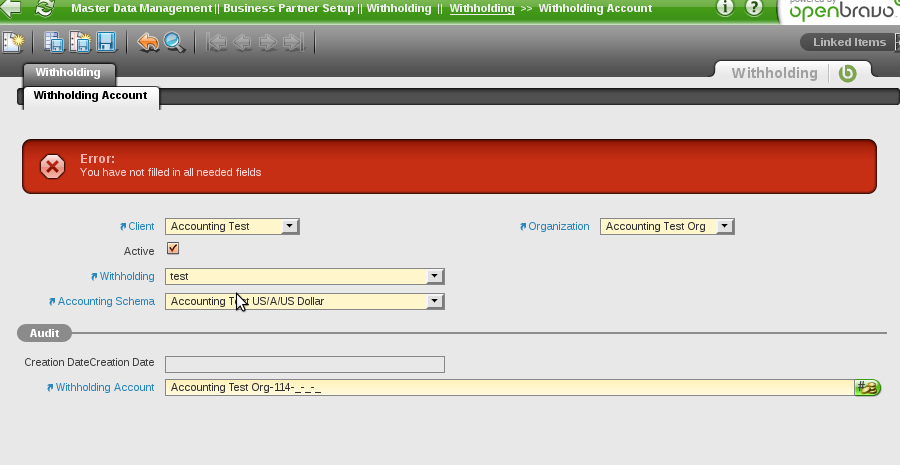Open the About information icon
The image size is (900, 465).
coord(725,7)
